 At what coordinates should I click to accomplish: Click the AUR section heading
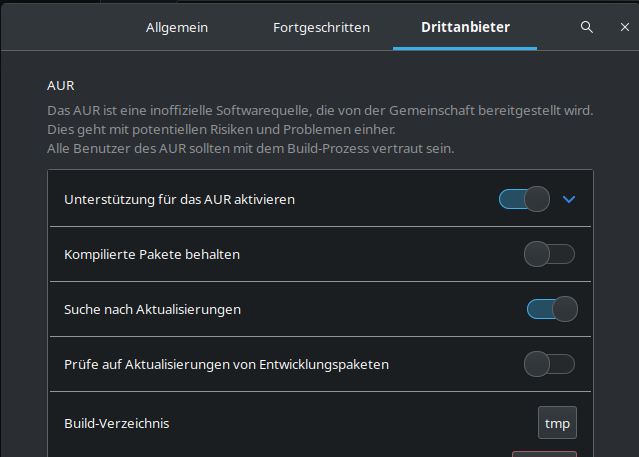click(x=60, y=87)
